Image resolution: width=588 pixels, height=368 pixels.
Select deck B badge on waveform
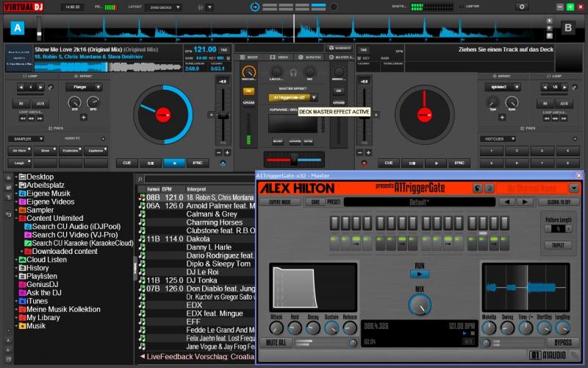point(567,28)
